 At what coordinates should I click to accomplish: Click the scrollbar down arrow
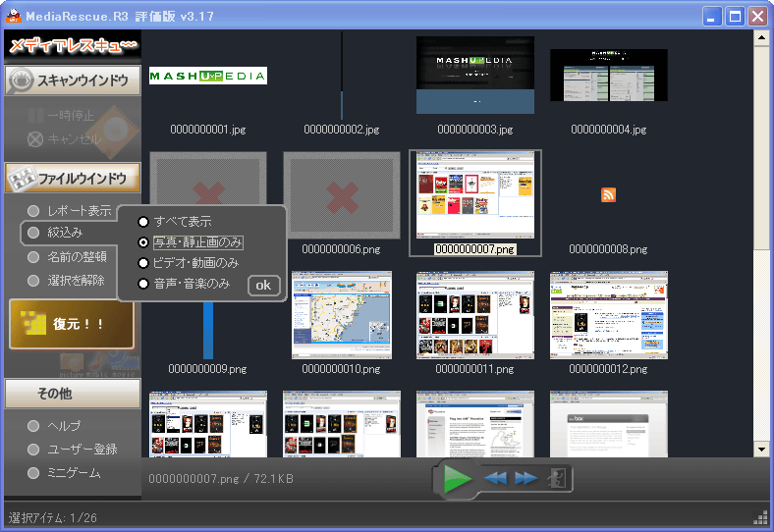pyautogui.click(x=760, y=450)
